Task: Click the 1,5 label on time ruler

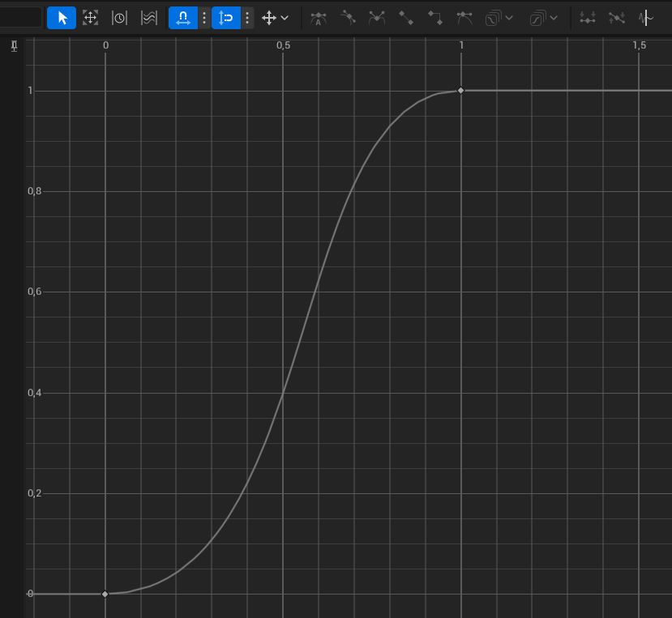Action: point(639,45)
